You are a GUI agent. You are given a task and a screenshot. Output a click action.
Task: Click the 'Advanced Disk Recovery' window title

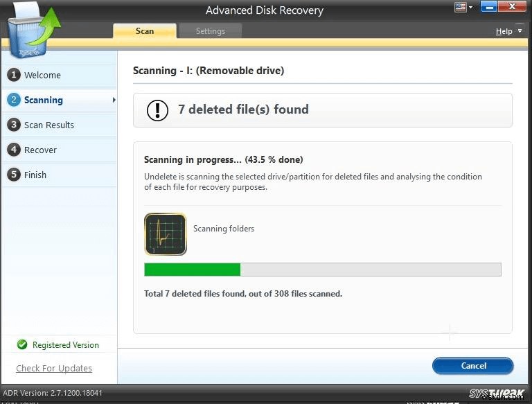tap(265, 10)
